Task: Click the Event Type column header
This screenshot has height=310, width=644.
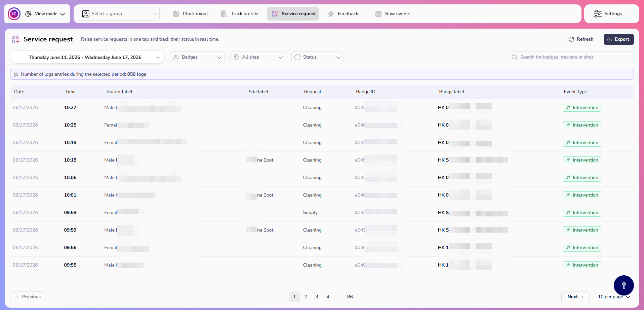Action: (x=575, y=92)
